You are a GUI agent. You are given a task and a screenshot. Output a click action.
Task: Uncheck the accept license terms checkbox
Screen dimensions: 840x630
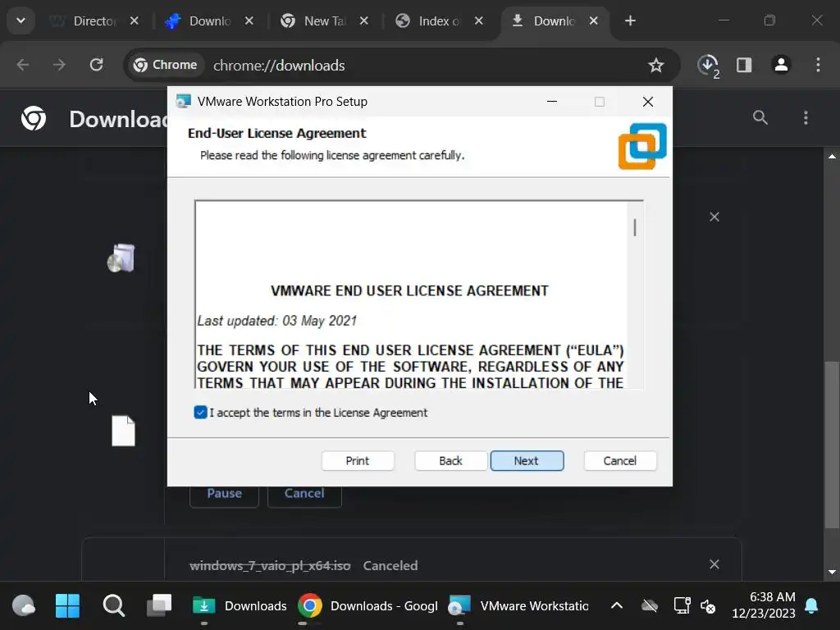pos(200,412)
